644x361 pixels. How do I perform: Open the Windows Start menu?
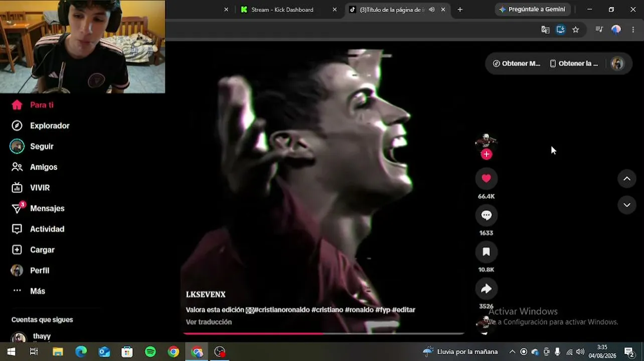tap(11, 352)
